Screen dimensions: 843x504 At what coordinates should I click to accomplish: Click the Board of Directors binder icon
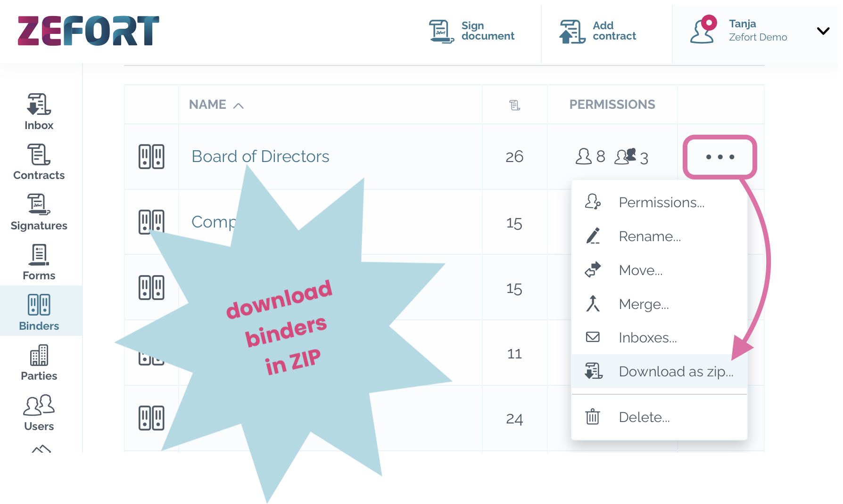(151, 156)
